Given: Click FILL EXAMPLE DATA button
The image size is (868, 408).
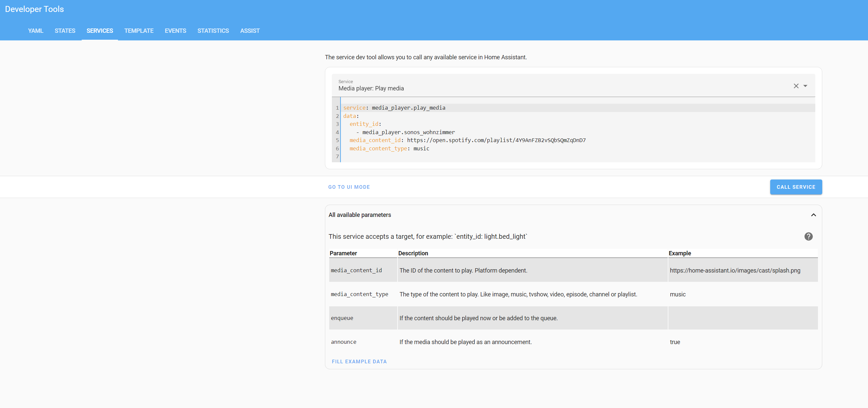Looking at the screenshot, I should point(359,361).
